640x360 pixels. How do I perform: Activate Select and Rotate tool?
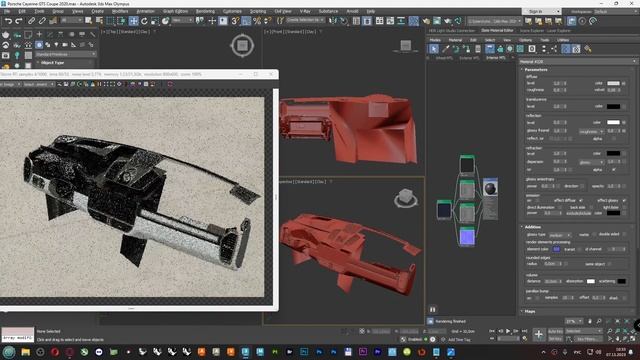pyautogui.click(x=144, y=21)
